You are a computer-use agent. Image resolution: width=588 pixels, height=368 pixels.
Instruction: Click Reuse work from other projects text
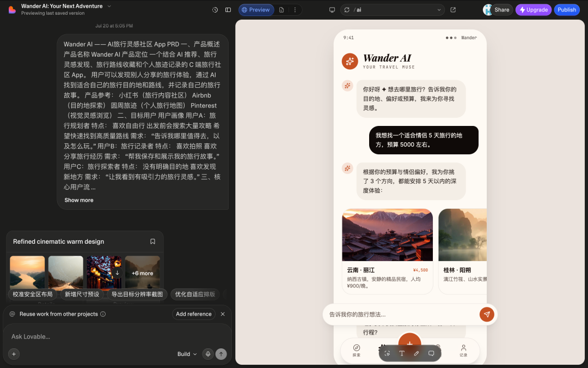[x=58, y=314]
